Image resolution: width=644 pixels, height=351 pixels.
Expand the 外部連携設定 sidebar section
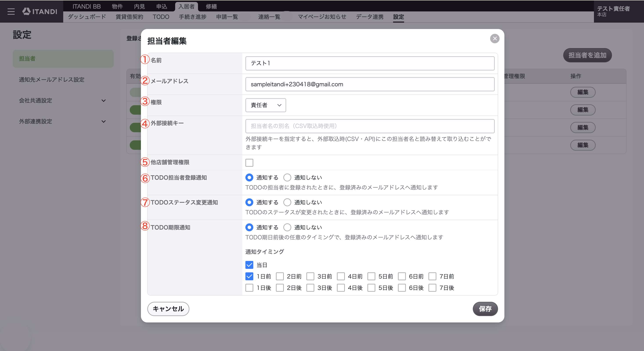click(63, 122)
